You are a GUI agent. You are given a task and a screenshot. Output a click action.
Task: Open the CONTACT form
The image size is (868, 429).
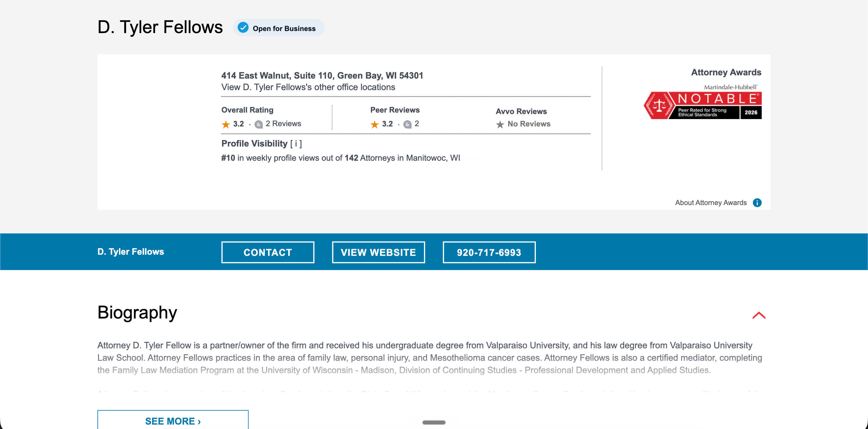pyautogui.click(x=268, y=252)
